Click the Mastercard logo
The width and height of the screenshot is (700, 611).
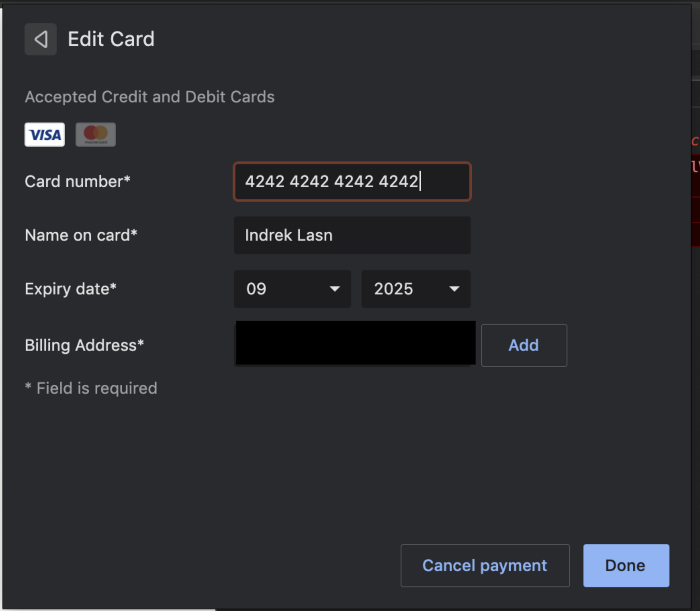tap(96, 135)
